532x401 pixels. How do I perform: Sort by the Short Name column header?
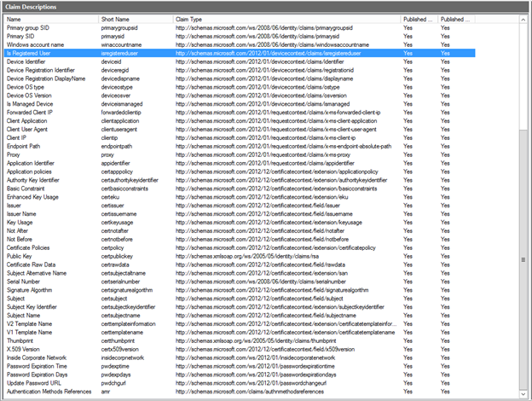click(136, 20)
